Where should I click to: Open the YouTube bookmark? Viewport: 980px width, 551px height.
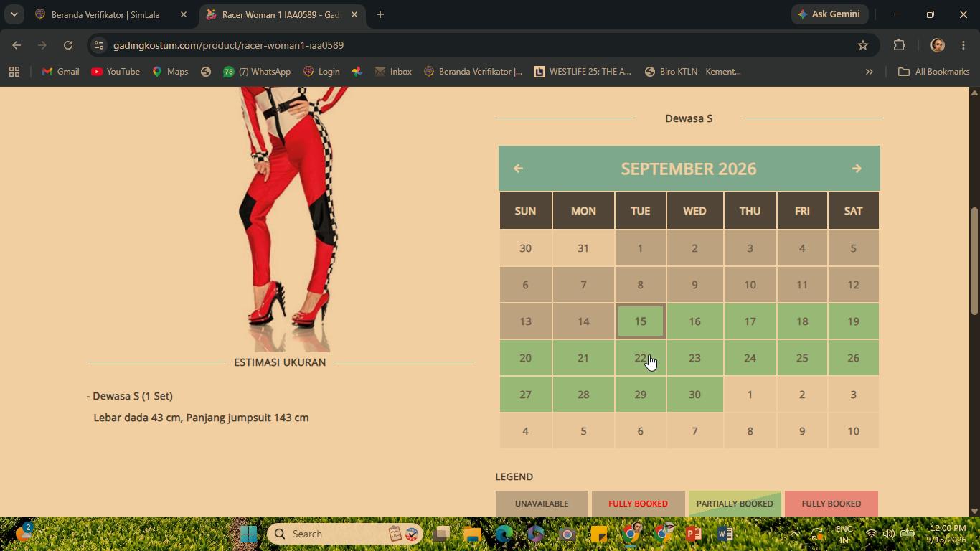pyautogui.click(x=116, y=72)
